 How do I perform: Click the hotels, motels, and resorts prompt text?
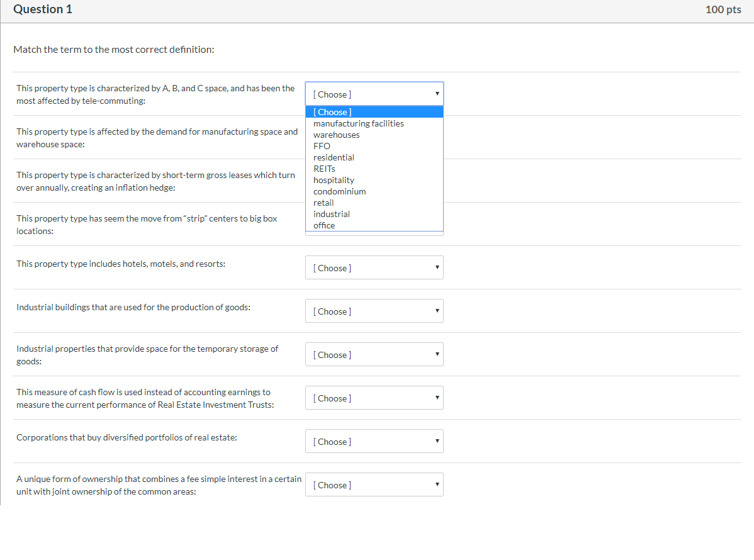tap(121, 264)
